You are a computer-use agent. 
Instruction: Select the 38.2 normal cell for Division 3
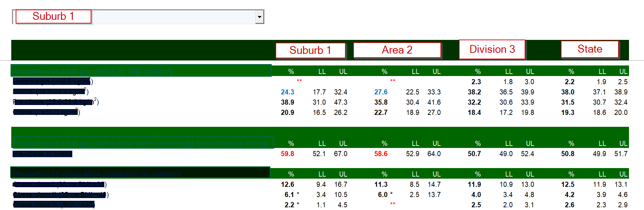474,92
